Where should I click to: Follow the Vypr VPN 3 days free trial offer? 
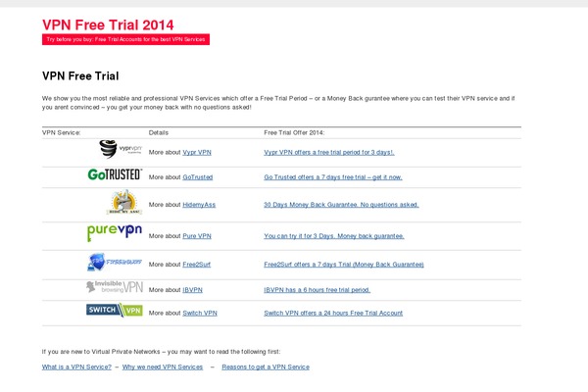coord(329,152)
